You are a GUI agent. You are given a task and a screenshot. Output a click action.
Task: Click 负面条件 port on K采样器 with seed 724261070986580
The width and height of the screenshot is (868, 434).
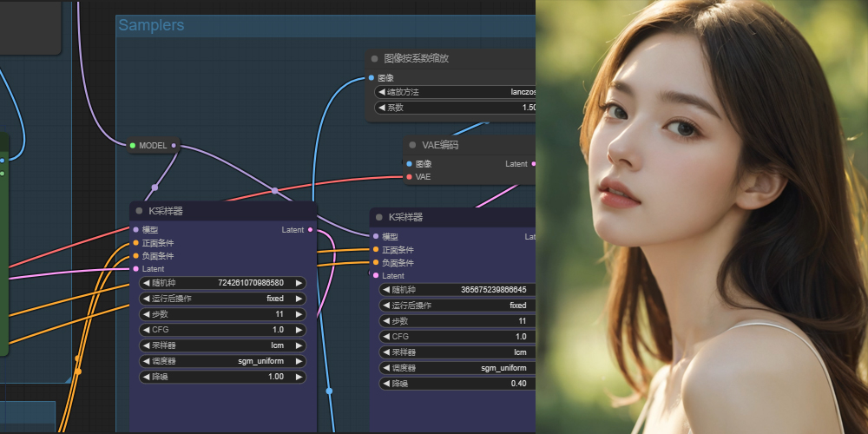135,256
